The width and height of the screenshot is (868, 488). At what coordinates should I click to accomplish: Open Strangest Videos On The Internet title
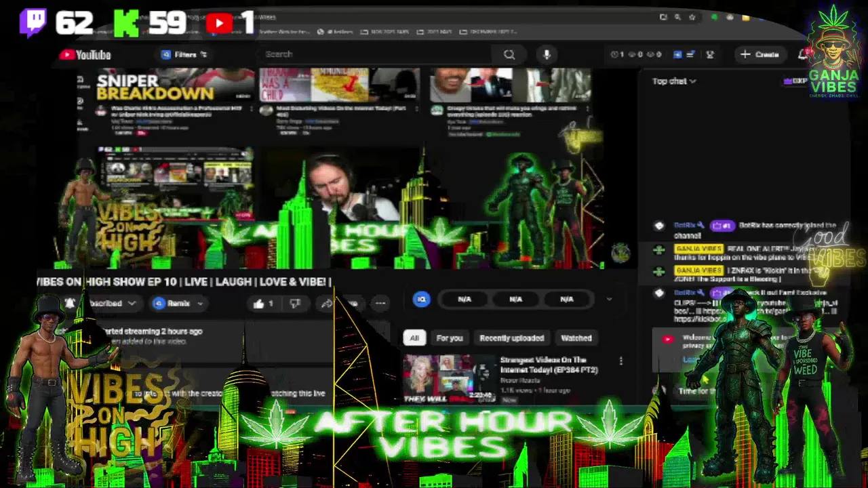pos(549,365)
